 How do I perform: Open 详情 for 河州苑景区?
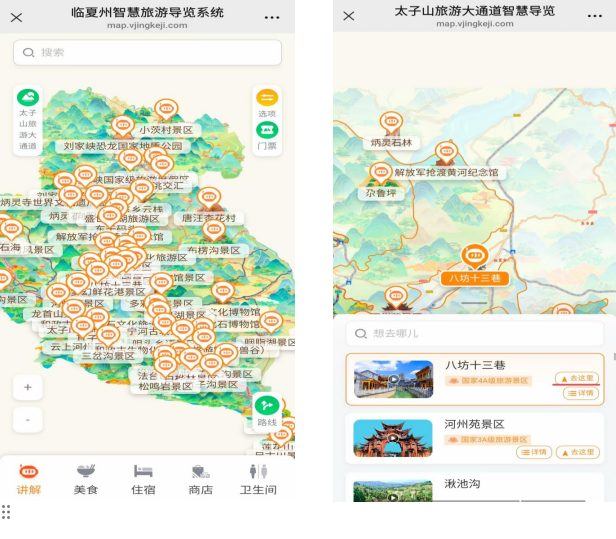click(534, 452)
